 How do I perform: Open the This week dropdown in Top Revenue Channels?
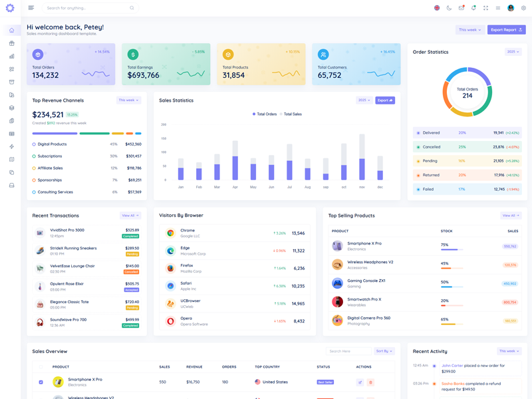pos(128,100)
